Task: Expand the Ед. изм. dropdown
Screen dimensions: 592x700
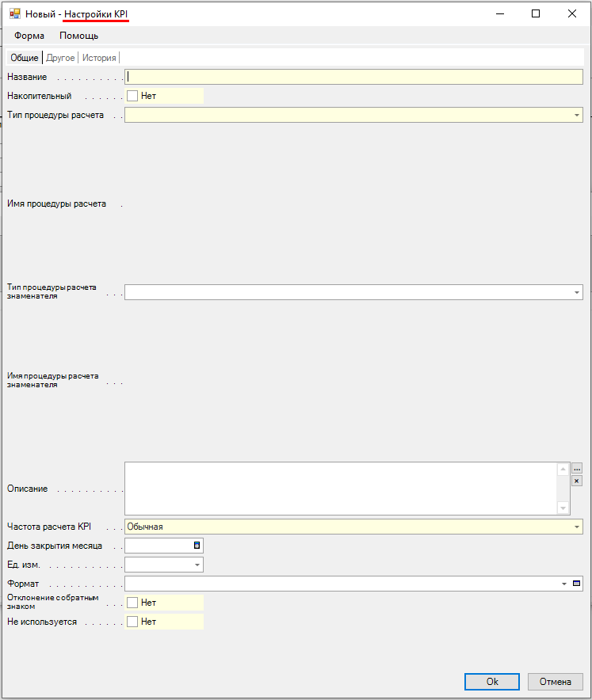Action: pos(197,565)
